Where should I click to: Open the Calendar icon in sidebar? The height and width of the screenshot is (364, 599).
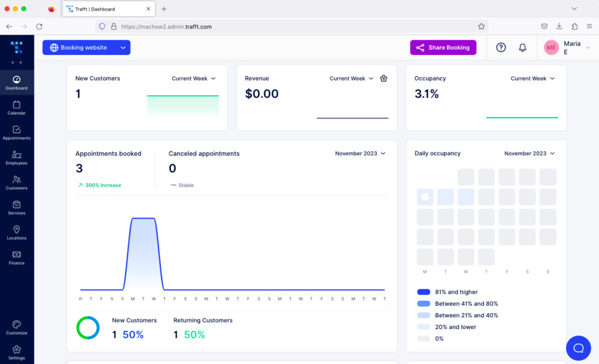[16, 105]
